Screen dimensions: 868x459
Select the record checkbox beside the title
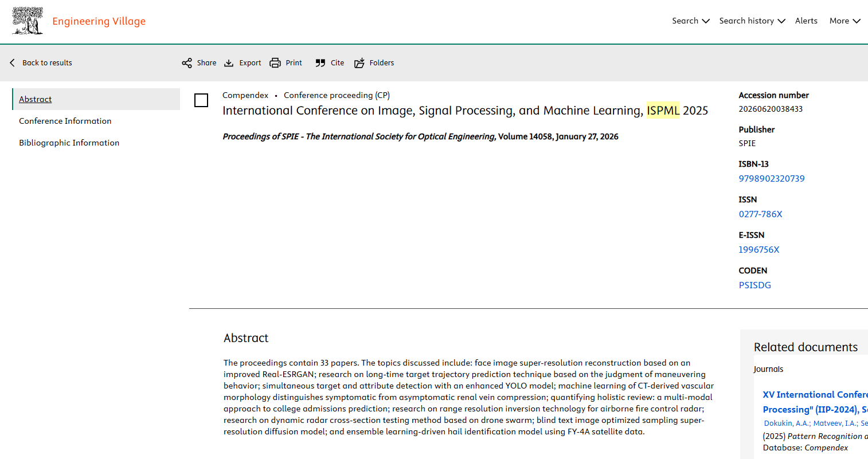coord(201,100)
